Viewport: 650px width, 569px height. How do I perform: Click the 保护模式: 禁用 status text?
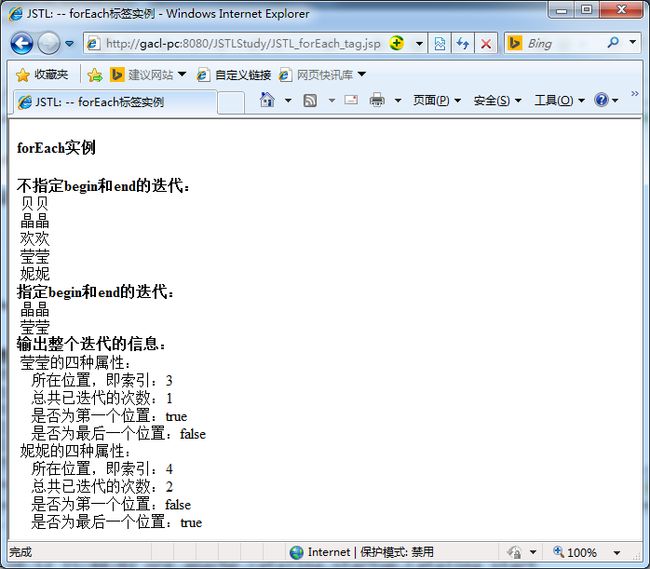coord(397,552)
